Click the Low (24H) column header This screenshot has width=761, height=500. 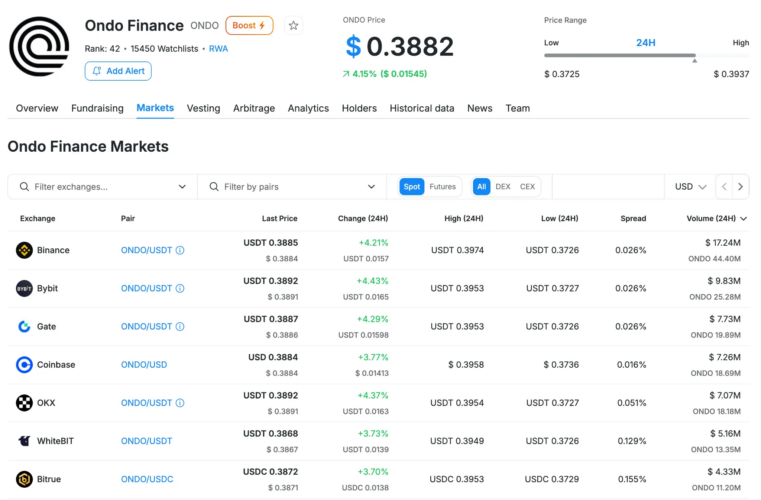point(560,218)
